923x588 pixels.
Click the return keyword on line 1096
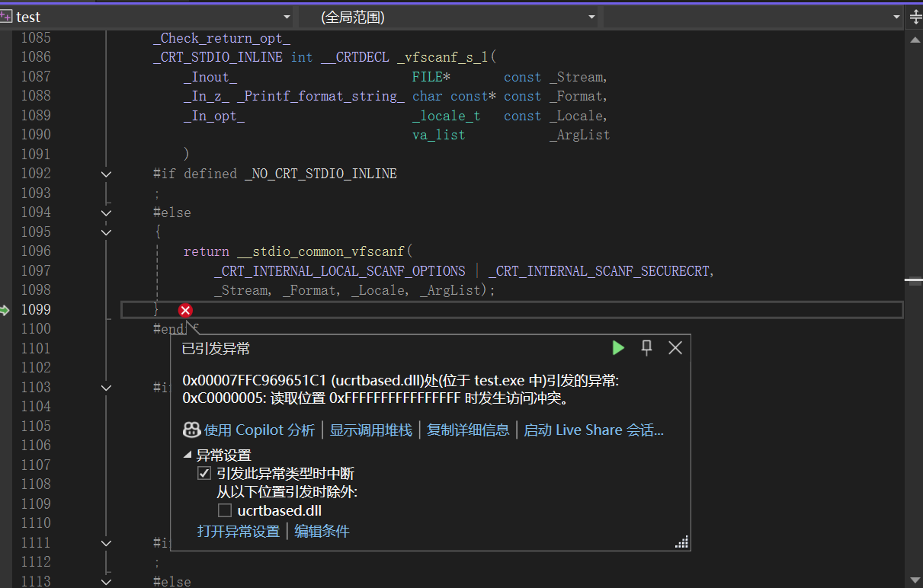point(207,251)
